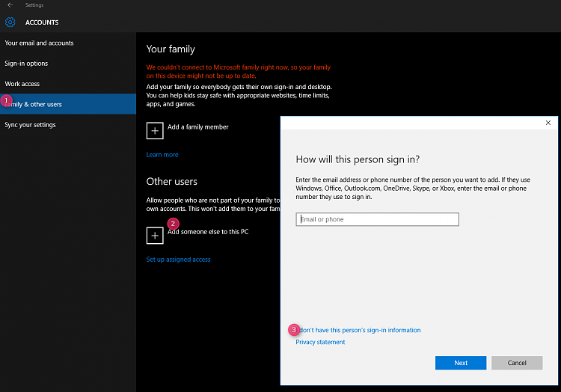Select Family & other users
The width and height of the screenshot is (561, 392).
coord(68,104)
